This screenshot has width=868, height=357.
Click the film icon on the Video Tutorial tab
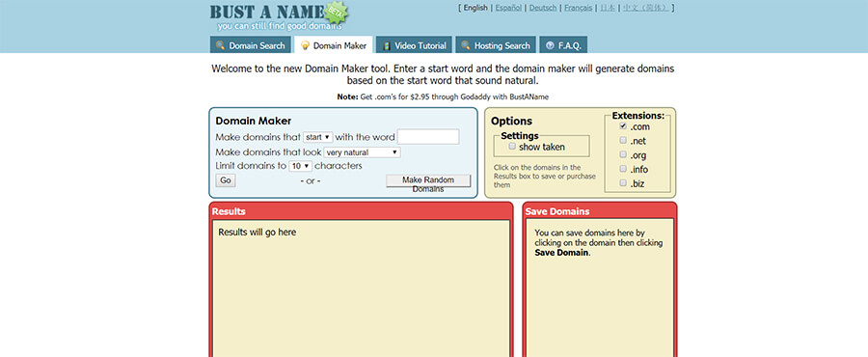pos(387,45)
